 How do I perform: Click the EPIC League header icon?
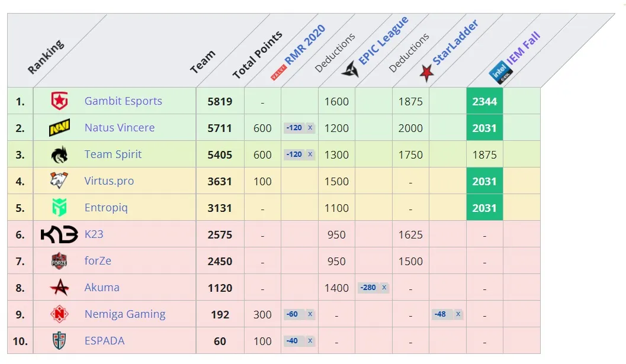tap(350, 69)
